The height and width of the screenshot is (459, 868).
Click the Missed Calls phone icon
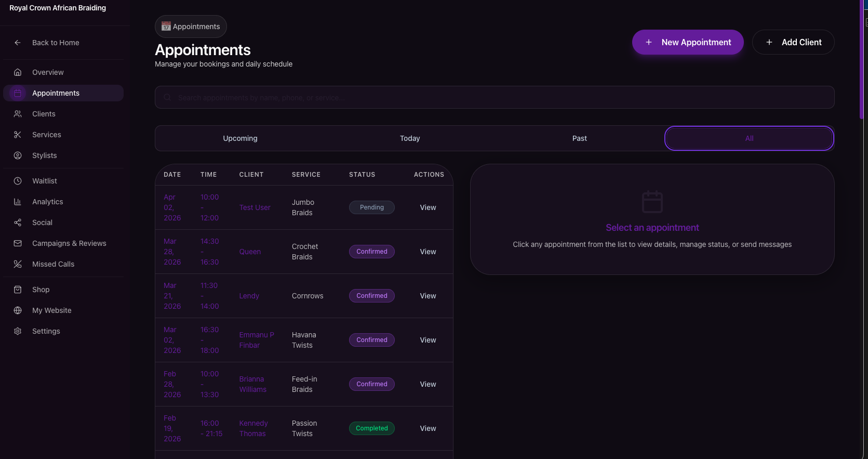click(x=18, y=264)
